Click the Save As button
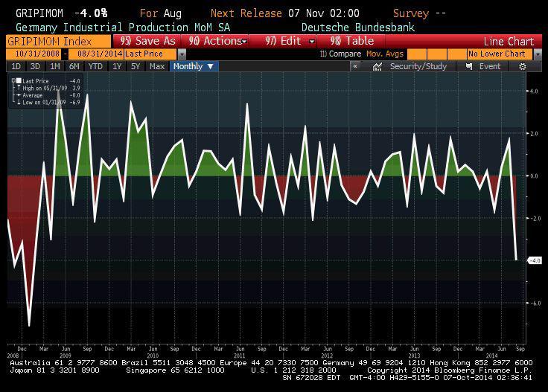 tap(147, 41)
